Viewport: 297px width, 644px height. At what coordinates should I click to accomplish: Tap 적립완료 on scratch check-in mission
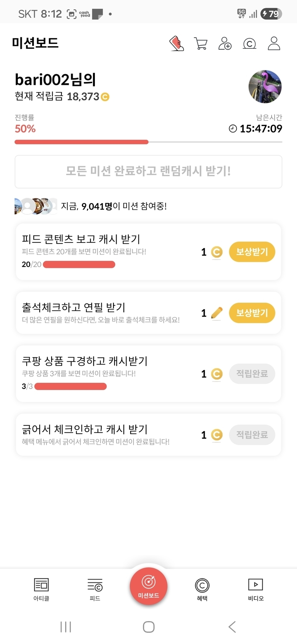click(x=252, y=434)
